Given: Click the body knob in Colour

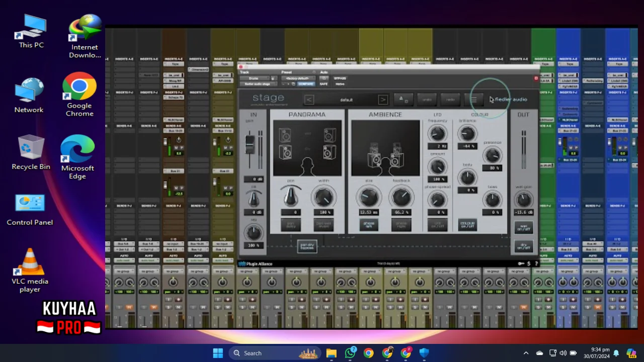Looking at the screenshot, I should pos(467,177).
